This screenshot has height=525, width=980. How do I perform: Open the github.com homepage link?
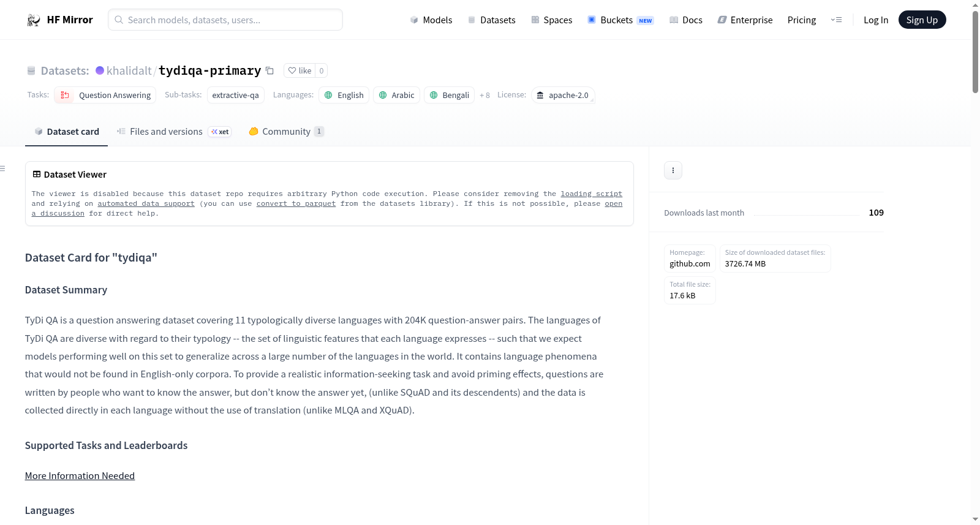[690, 264]
